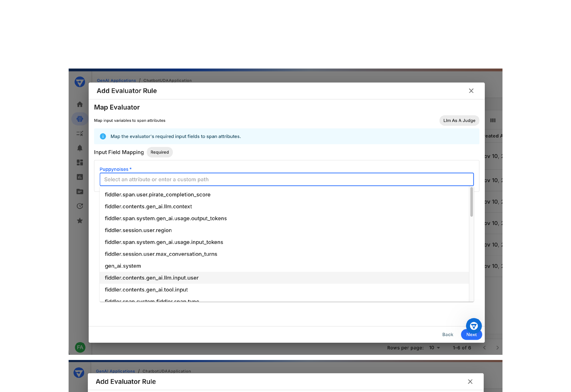
Task: Advance to next page with right chevron
Action: [498, 347]
